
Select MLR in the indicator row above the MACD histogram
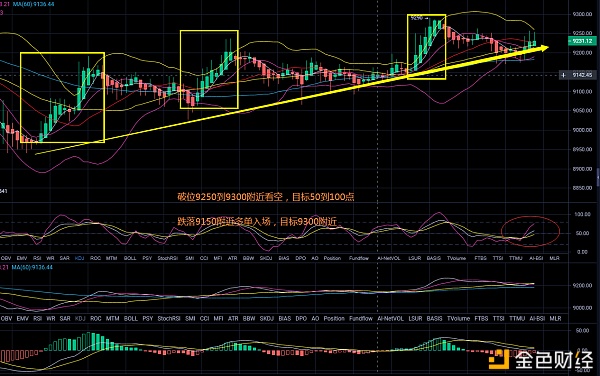[x=555, y=318]
